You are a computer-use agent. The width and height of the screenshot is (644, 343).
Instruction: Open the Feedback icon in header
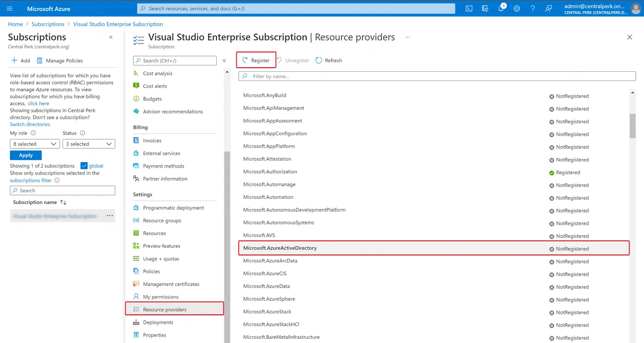point(548,8)
